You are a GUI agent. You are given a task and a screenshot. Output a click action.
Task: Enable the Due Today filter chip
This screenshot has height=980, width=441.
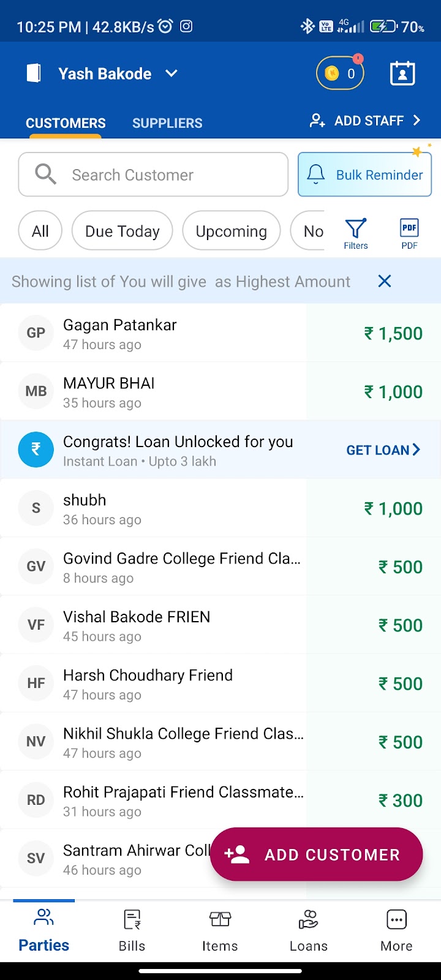pos(122,231)
